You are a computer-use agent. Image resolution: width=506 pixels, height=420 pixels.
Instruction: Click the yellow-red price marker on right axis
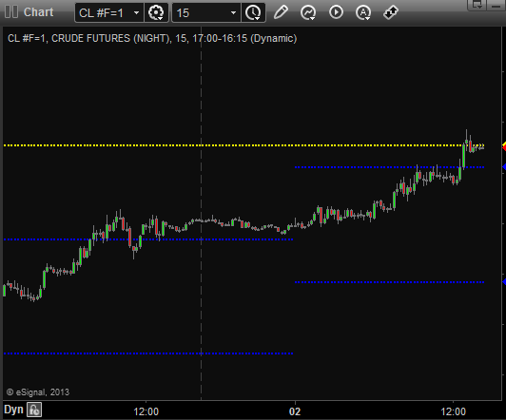pos(504,146)
